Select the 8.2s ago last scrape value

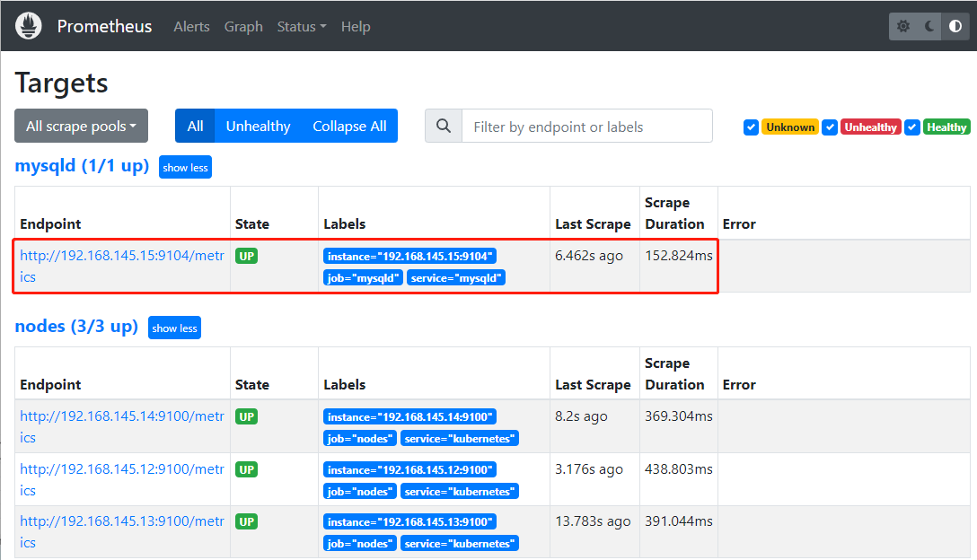581,416
